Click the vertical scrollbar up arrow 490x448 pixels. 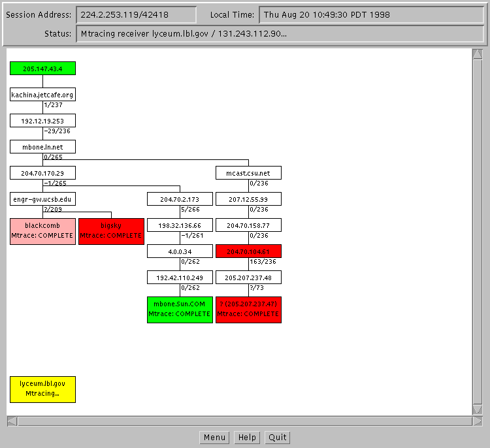(x=477, y=54)
